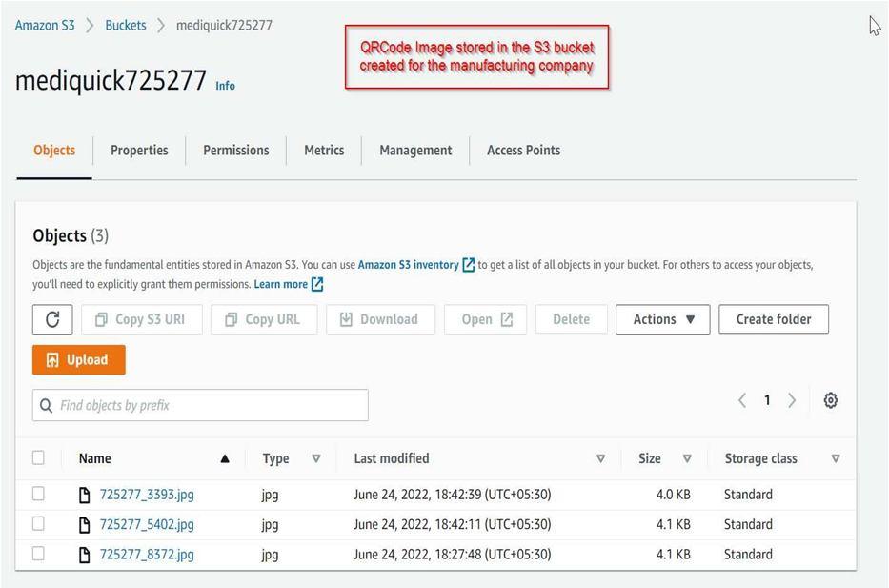Go to previous page of objects
This screenshot has width=889, height=588.
tap(742, 400)
